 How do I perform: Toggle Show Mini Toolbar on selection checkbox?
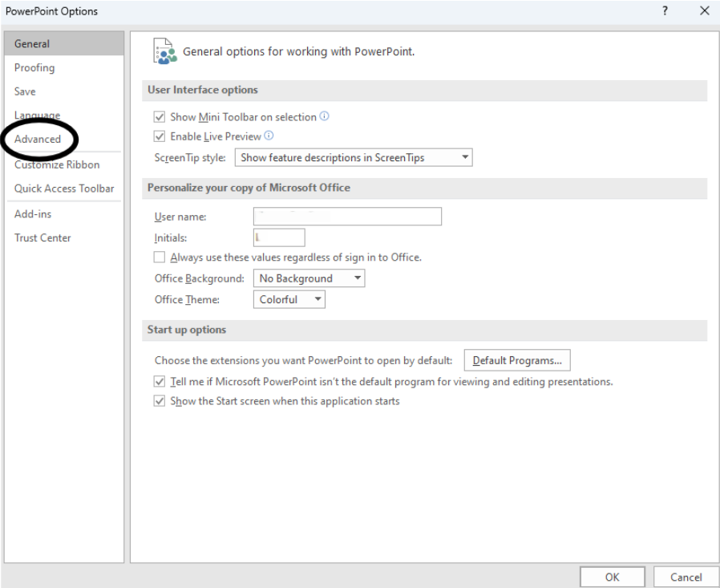point(160,117)
